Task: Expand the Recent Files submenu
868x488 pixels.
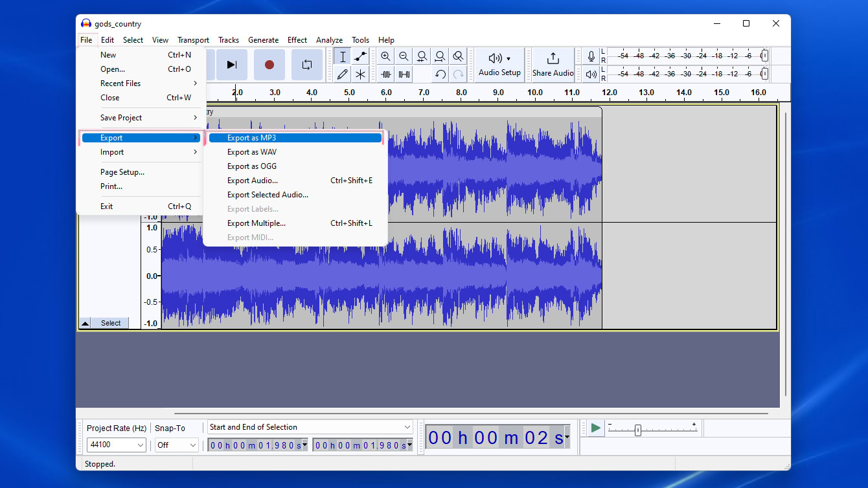Action: tap(120, 83)
